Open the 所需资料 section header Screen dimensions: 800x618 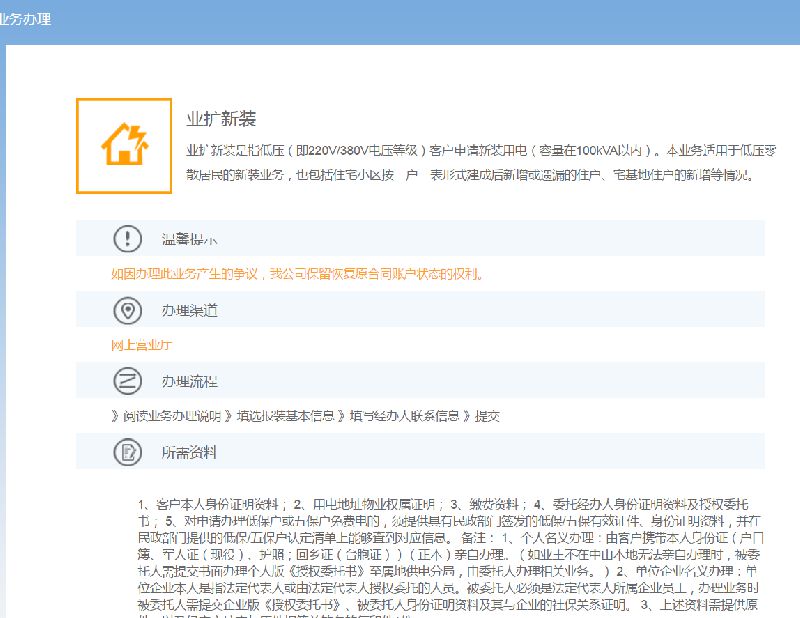click(190, 452)
